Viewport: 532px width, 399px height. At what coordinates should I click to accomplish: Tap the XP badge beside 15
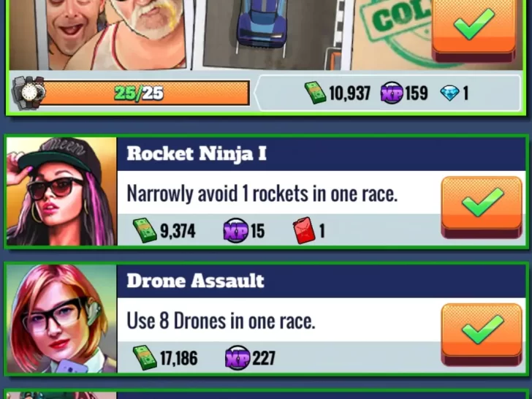[235, 230]
